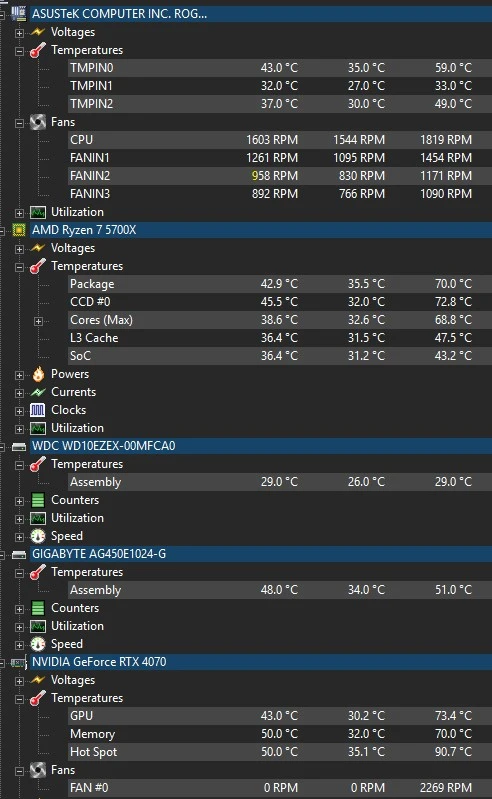This screenshot has height=799, width=492.
Task: Click the 72.8 °C CCD #0 max value
Action: click(x=453, y=302)
